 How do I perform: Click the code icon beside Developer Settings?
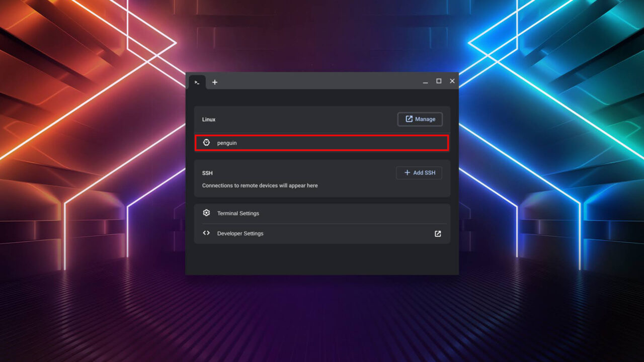pyautogui.click(x=206, y=233)
